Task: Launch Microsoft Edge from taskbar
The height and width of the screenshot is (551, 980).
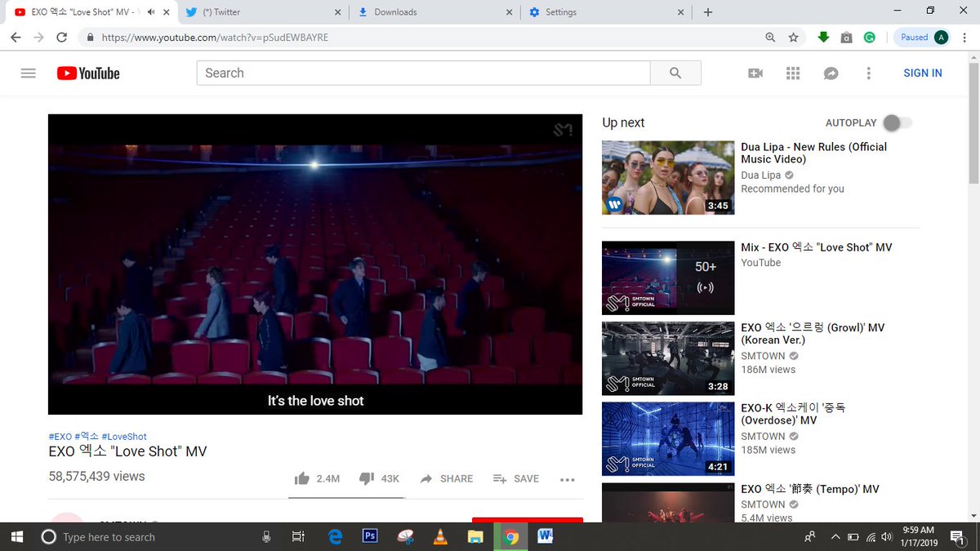Action: pyautogui.click(x=335, y=536)
